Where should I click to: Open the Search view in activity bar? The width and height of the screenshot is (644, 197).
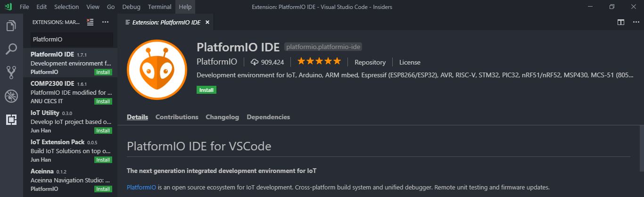11,49
